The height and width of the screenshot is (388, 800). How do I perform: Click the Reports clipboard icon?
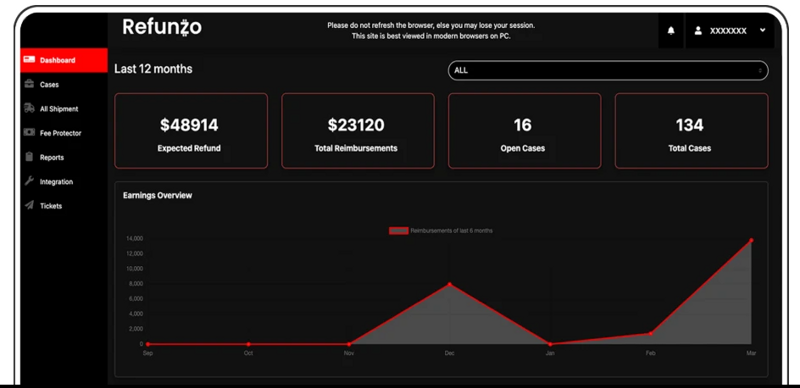(29, 157)
